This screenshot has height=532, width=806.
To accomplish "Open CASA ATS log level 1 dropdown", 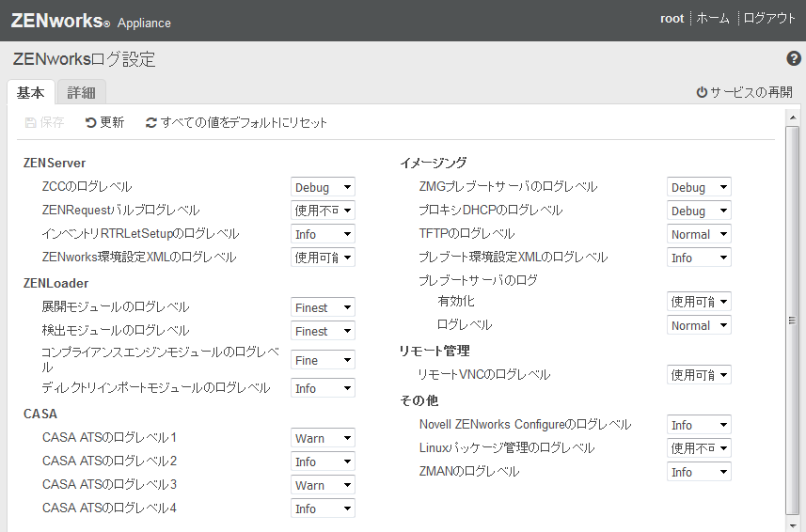I will [x=323, y=438].
